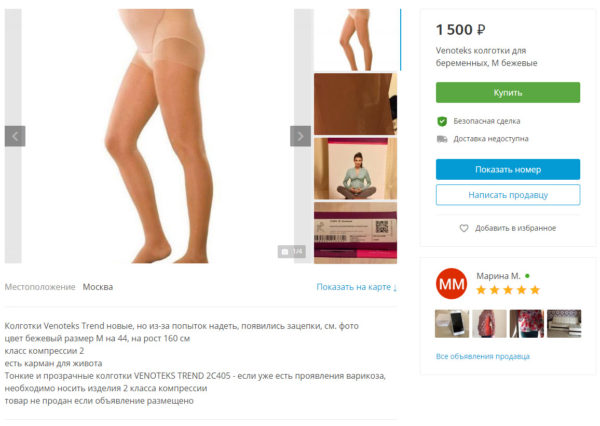Go to the previous photo with left arrow
Image resolution: width=600 pixels, height=426 pixels.
[15, 136]
